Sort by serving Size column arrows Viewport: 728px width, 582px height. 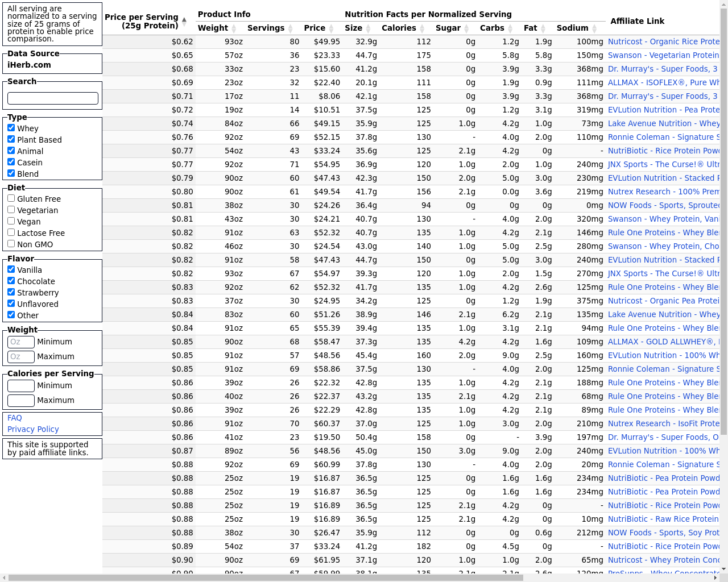click(368, 28)
